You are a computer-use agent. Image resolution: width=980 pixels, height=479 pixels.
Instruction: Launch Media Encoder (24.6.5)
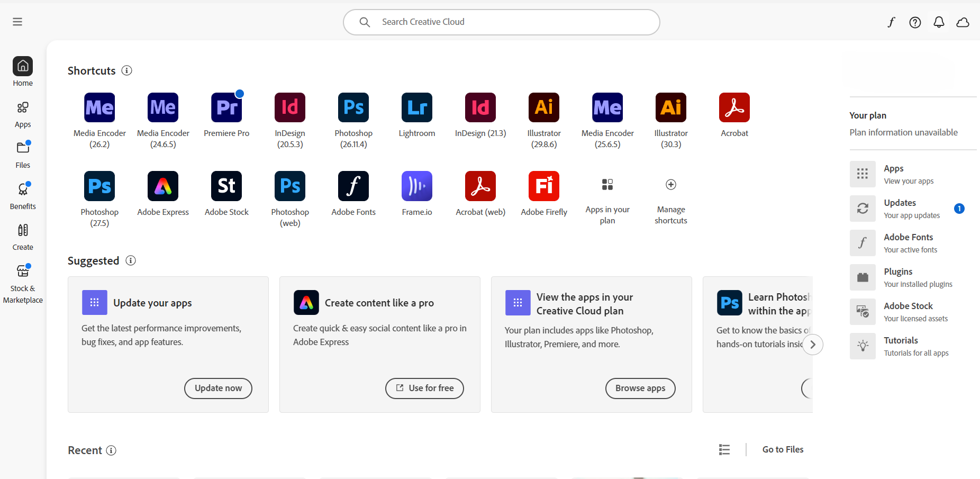(163, 107)
